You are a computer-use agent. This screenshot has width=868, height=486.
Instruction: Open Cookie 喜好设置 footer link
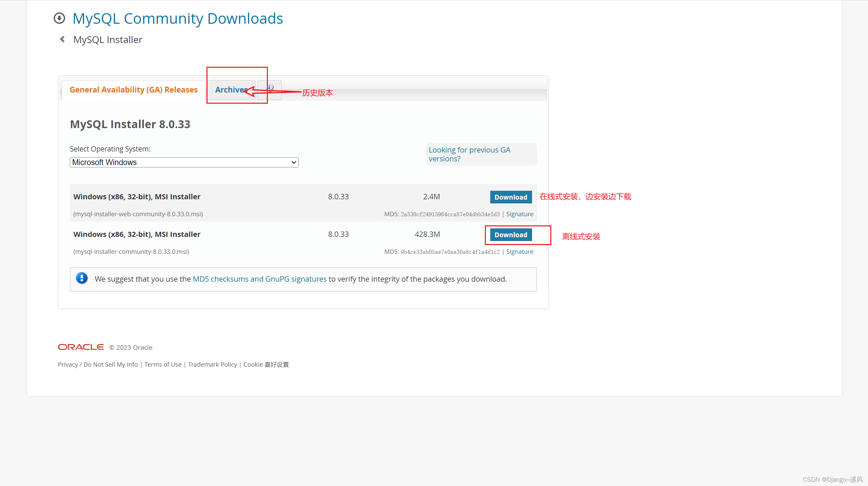pos(266,364)
